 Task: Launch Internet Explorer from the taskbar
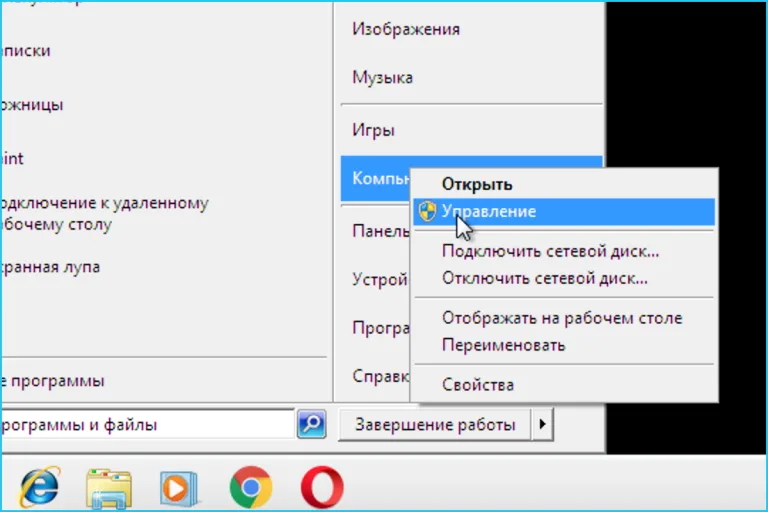click(40, 487)
